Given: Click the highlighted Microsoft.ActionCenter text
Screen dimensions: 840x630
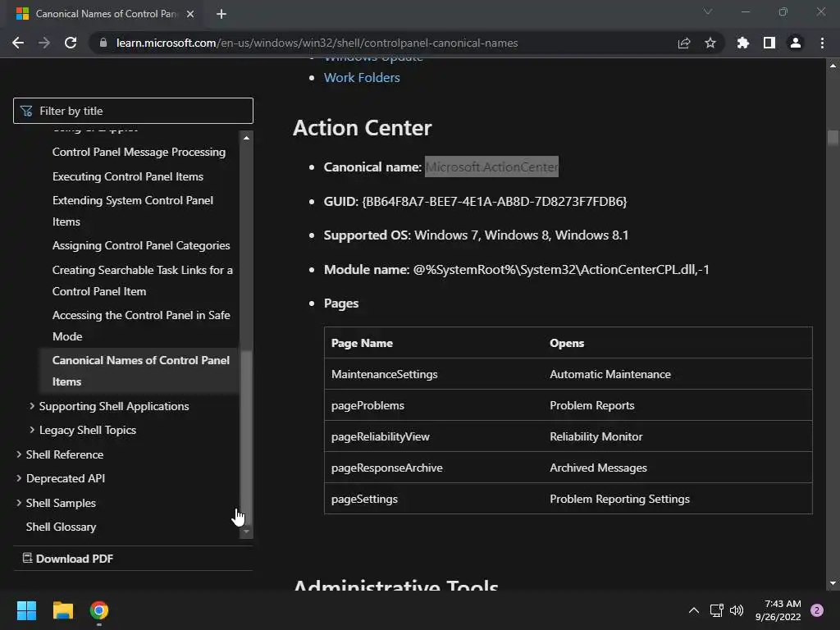Looking at the screenshot, I should [x=492, y=167].
